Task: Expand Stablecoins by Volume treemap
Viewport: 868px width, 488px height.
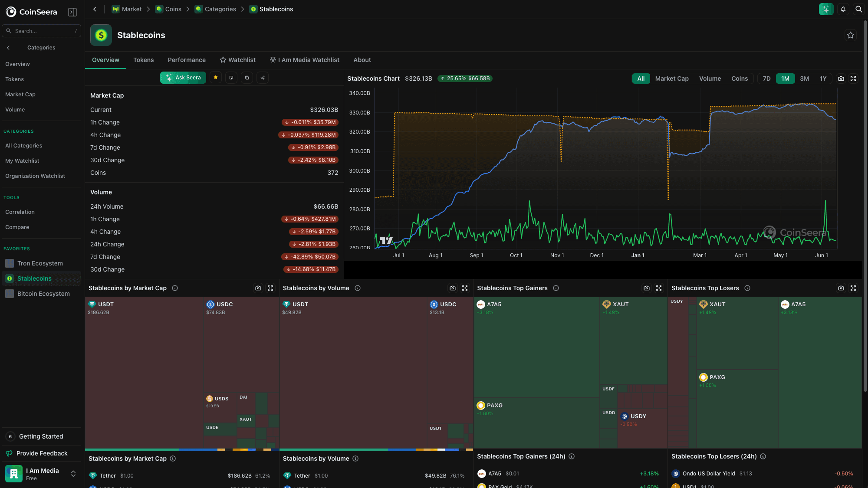Action: click(x=465, y=288)
